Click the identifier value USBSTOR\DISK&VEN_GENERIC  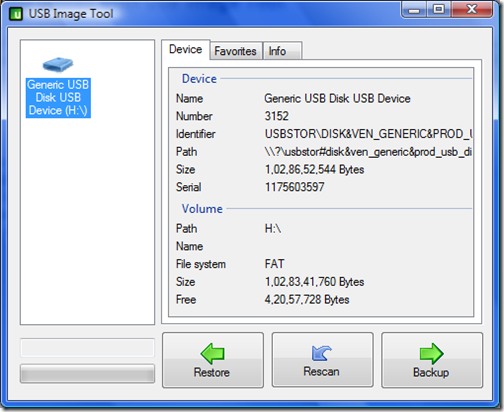click(368, 134)
